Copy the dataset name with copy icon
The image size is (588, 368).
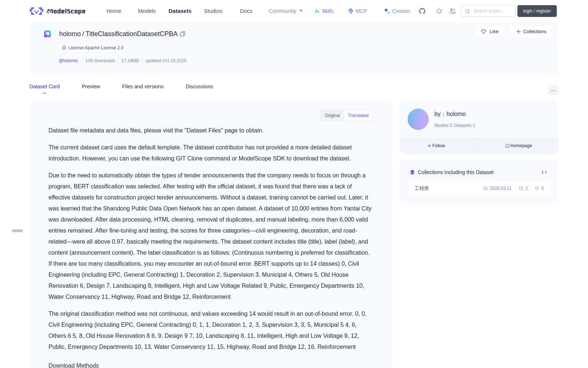[183, 34]
